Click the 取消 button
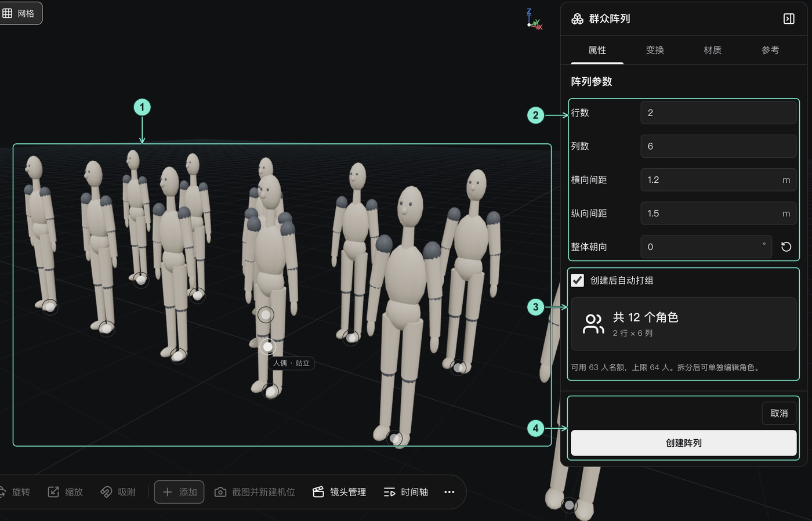The image size is (812, 521). point(779,413)
